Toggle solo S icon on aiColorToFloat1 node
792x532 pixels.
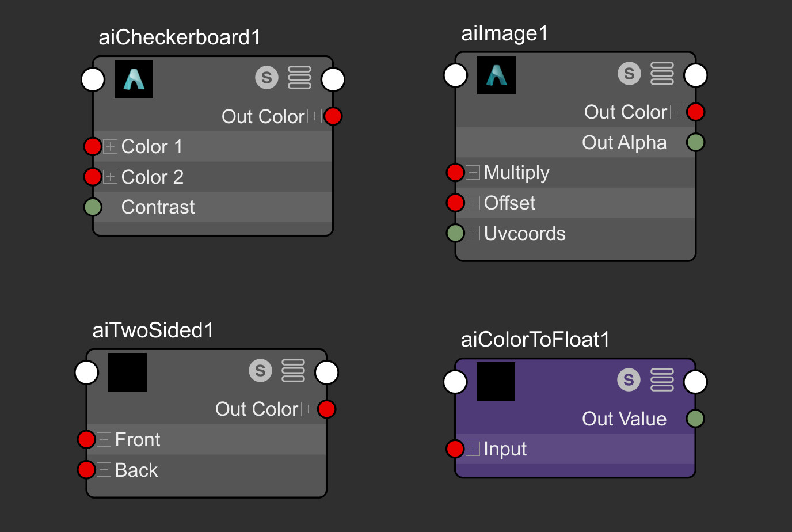pos(629,379)
